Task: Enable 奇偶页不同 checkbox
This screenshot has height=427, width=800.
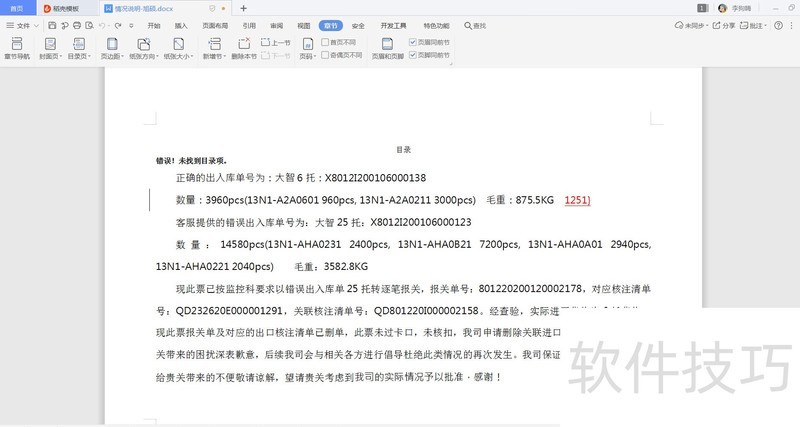Action: coord(325,55)
